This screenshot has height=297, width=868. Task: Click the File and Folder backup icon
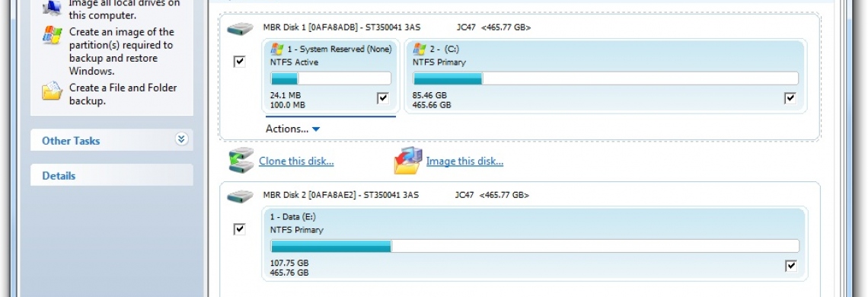pyautogui.click(x=53, y=91)
